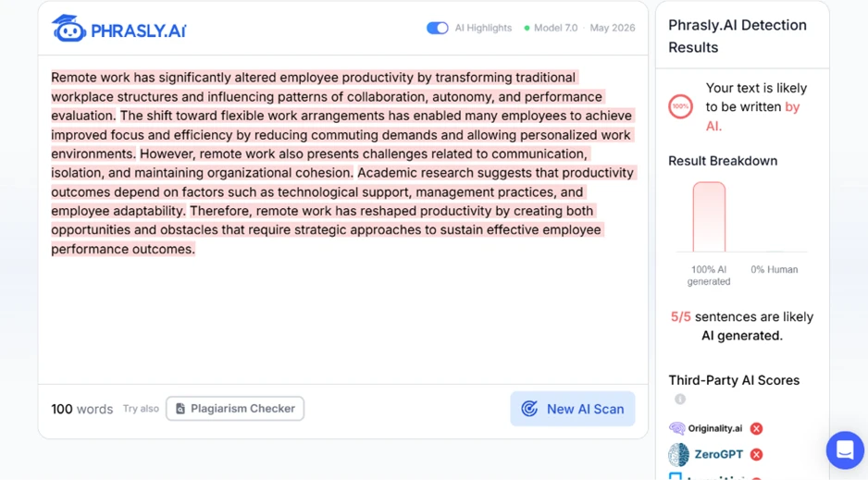
Task: Click the Model 7.0 label
Action: click(556, 28)
